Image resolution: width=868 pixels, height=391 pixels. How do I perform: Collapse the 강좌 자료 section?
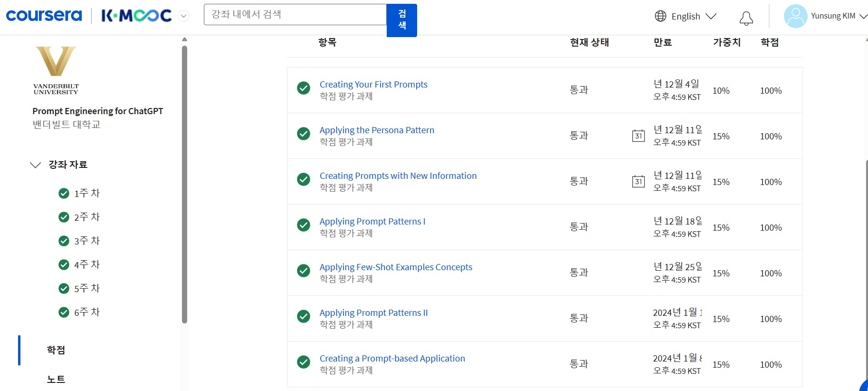pos(36,165)
